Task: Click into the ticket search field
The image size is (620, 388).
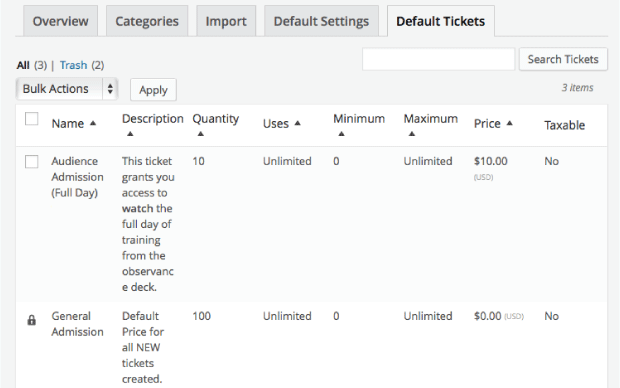Action: (x=439, y=59)
